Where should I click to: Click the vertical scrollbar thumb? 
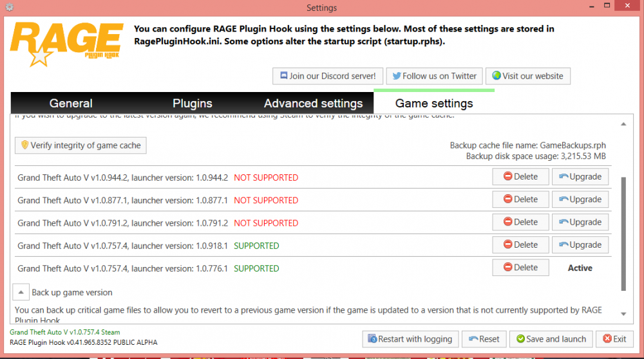coord(623,234)
